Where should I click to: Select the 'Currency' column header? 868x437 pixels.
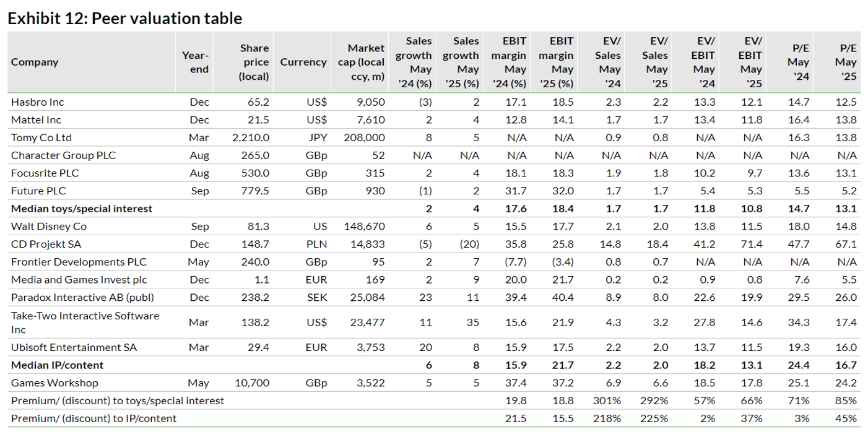click(303, 62)
